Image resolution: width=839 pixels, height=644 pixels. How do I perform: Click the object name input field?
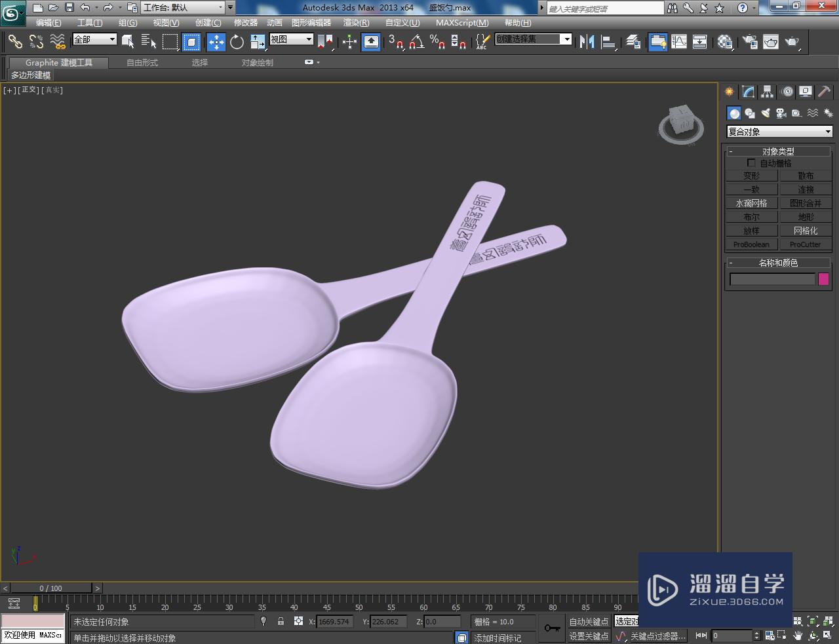[772, 280]
